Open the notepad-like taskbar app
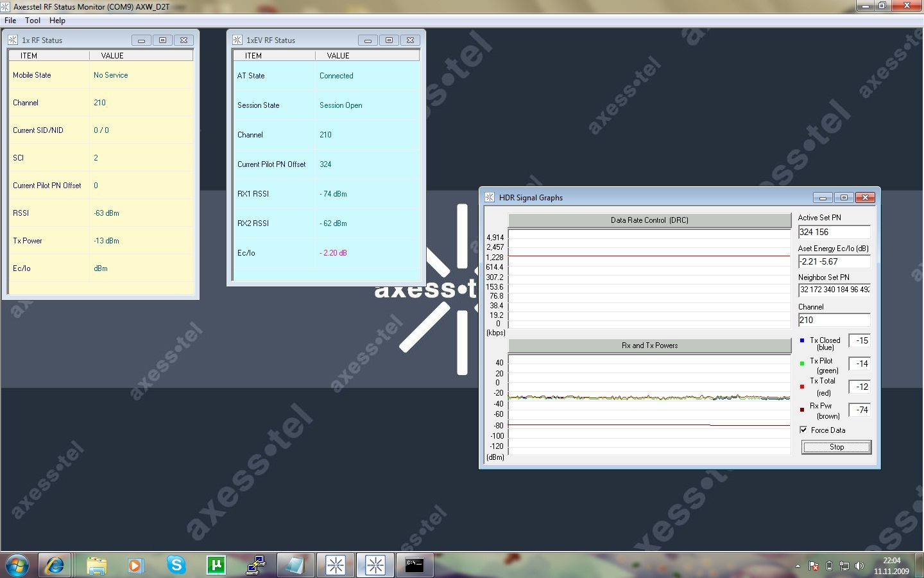The image size is (924, 578). pos(295,565)
